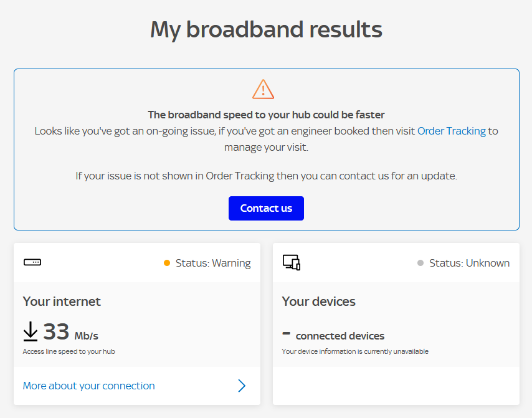Click the My broadband results heading
This screenshot has width=532, height=418.
(x=266, y=29)
